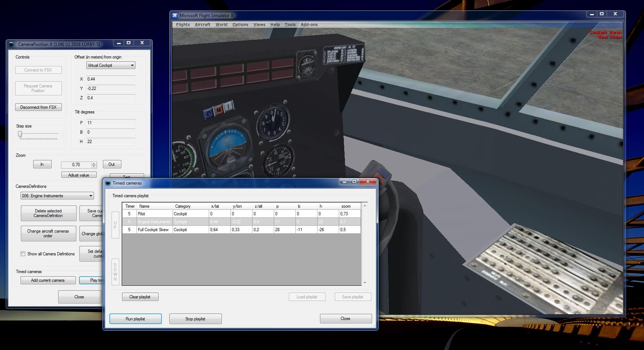This screenshot has width=644, height=350.
Task: Click the Run playlist button
Action: (135, 319)
